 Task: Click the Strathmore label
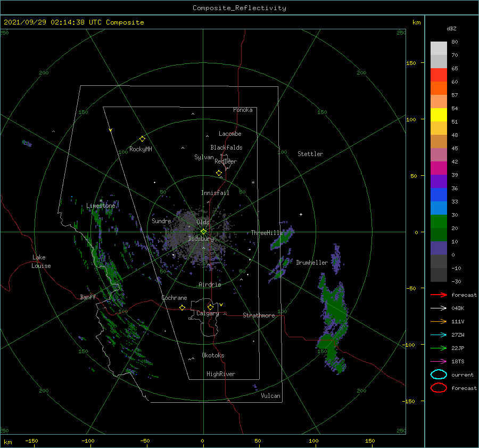pos(259,315)
